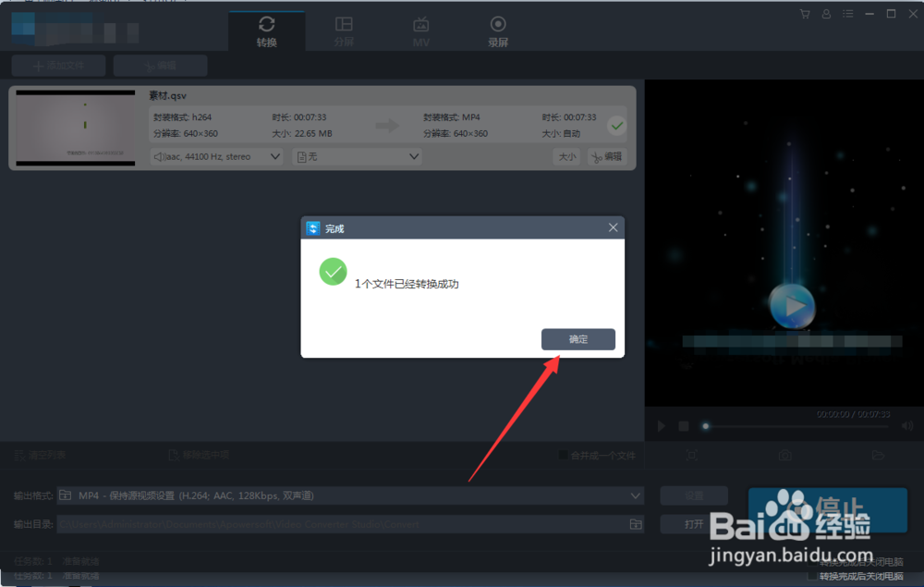Viewport: 924px width, 587px height.
Task: Click the message 1个文件已经转换成功
Action: point(407,284)
